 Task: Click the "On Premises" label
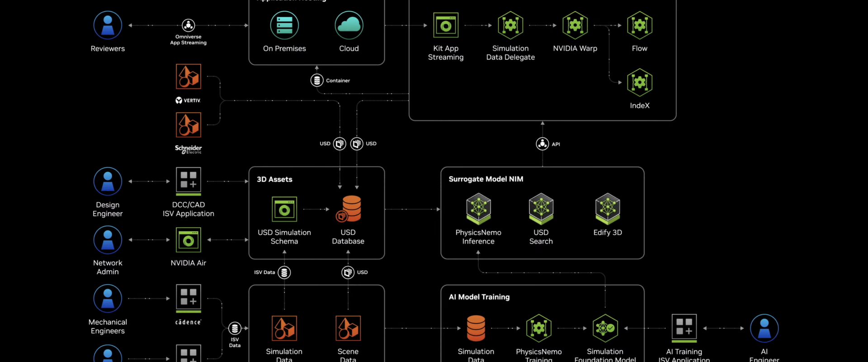284,48
